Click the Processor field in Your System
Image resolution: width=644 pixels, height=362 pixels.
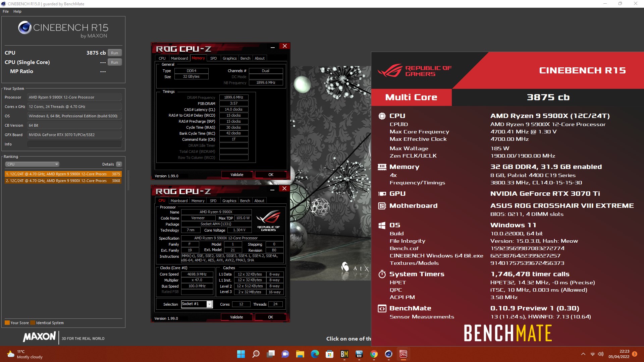tap(74, 97)
